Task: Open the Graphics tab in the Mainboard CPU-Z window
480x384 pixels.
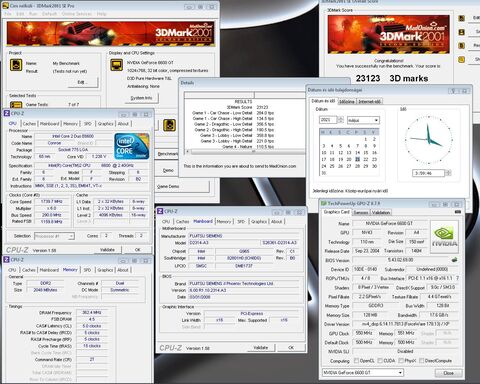Action: pos(259,221)
